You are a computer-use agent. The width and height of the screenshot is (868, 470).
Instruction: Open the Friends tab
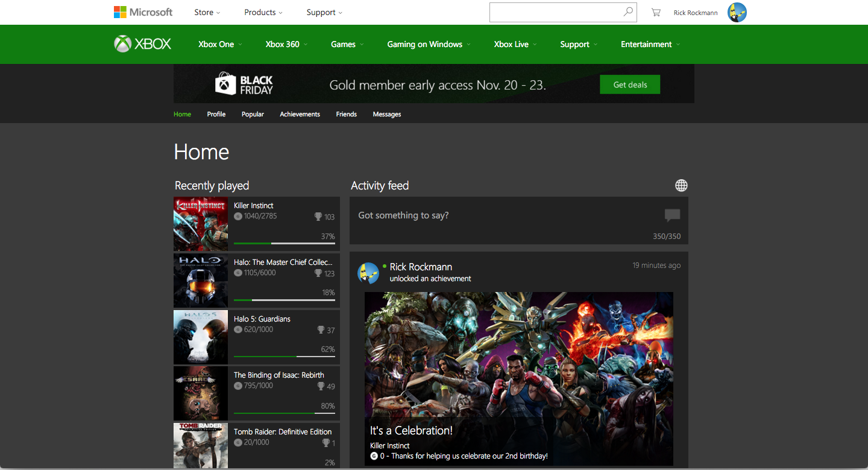point(347,114)
